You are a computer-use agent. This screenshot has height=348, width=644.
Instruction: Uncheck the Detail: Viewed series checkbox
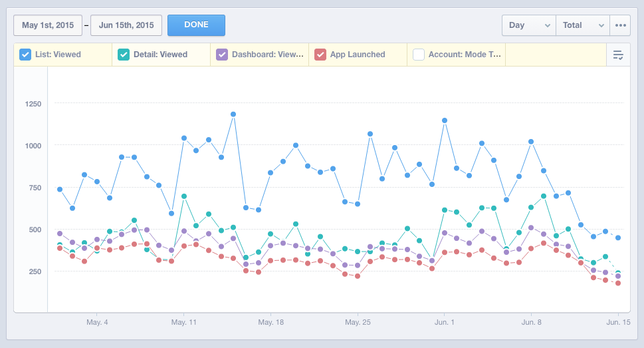124,55
